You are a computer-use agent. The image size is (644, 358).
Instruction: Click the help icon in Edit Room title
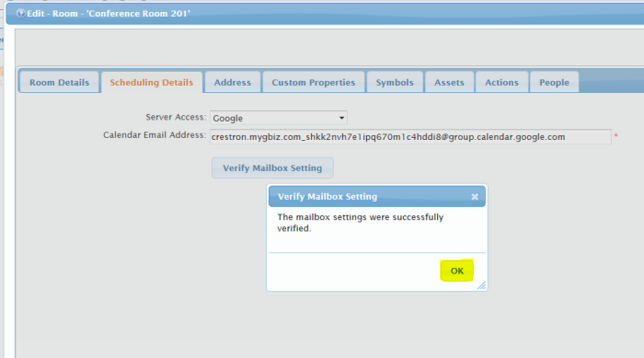[x=20, y=14]
